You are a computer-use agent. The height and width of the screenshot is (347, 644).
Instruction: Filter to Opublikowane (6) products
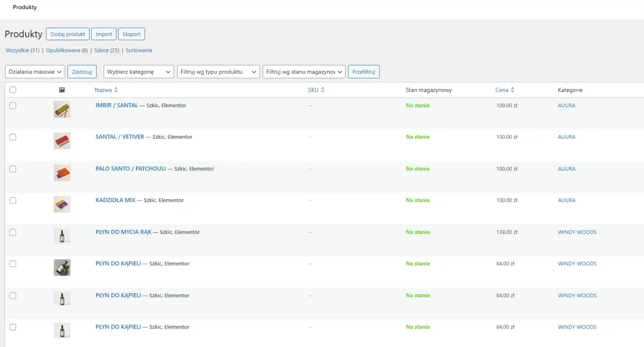pos(66,50)
